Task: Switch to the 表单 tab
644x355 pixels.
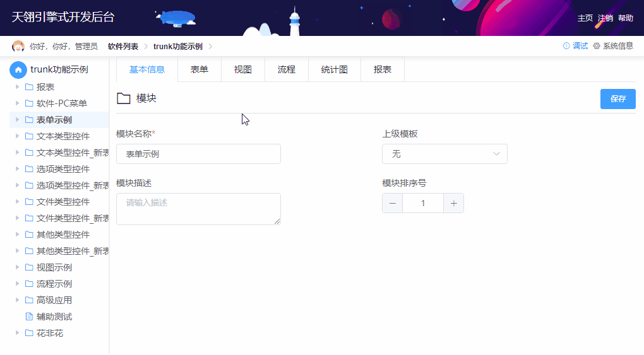Action: [x=200, y=69]
